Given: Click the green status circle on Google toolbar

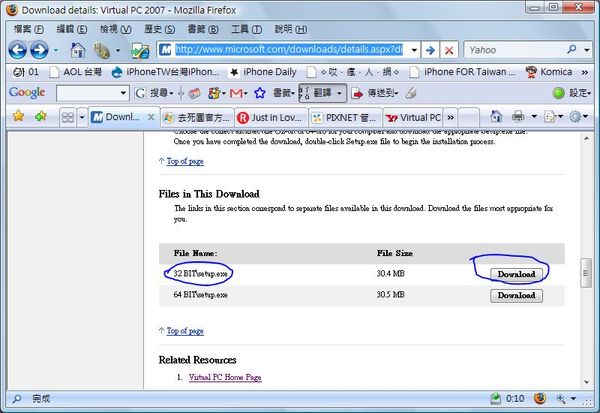Looking at the screenshot, I should pos(558,93).
